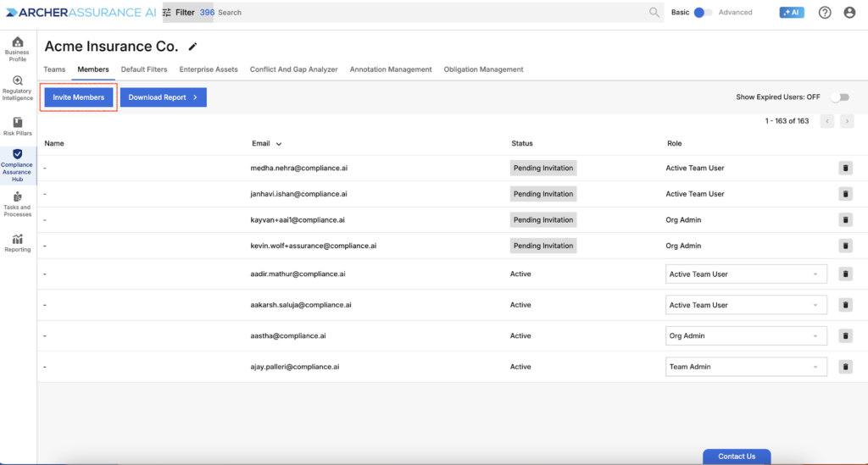This screenshot has height=465, width=868.
Task: Click the AI assistant button
Action: click(x=792, y=12)
